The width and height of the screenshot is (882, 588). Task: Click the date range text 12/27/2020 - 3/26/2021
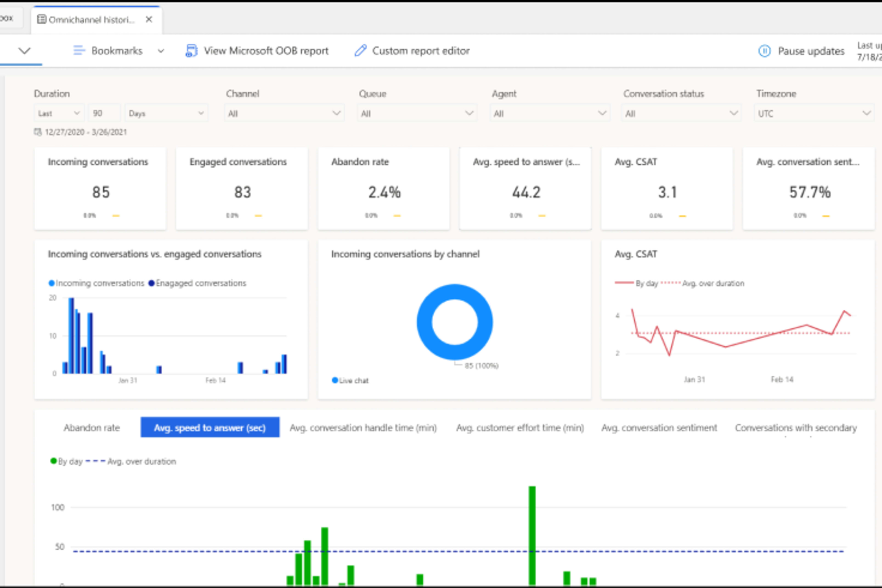[86, 132]
